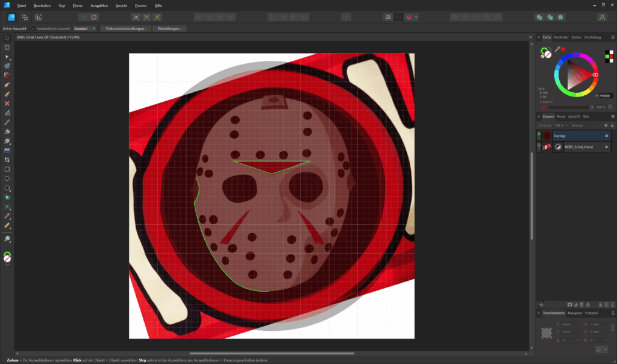Expand the layer opacity 100 % dropdown
Screen dimensions: 617x364
562,125
